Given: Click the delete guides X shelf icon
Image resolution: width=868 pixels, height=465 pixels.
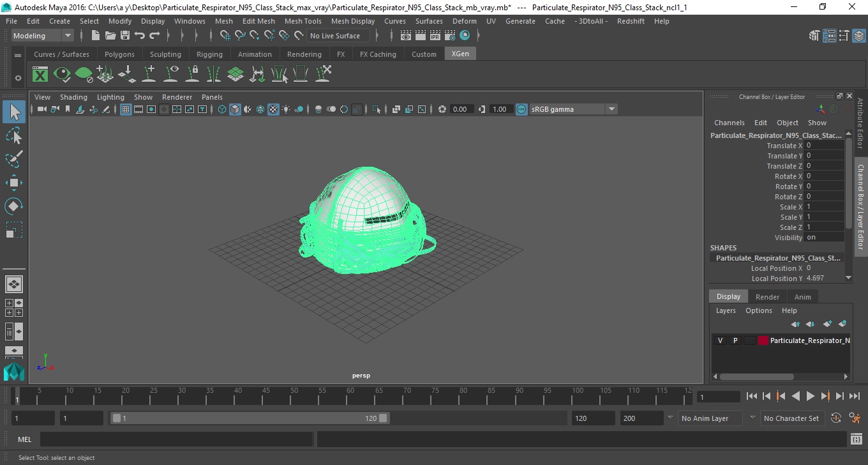Looking at the screenshot, I should pos(323,74).
